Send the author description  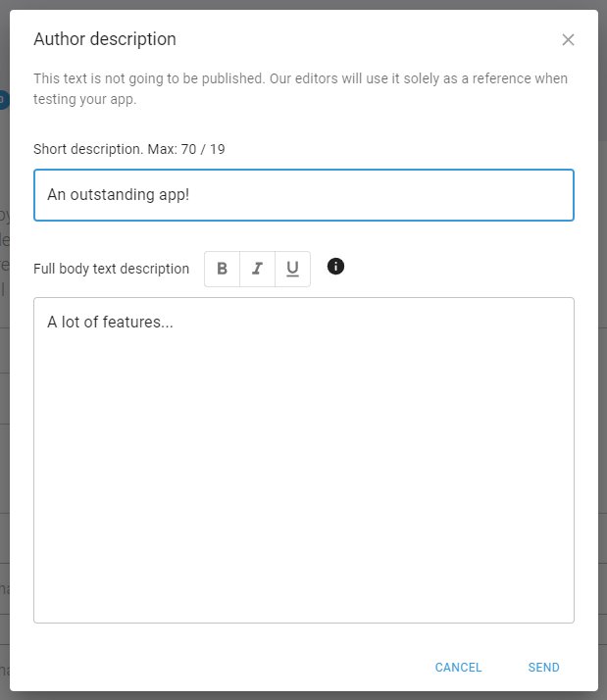click(x=543, y=668)
